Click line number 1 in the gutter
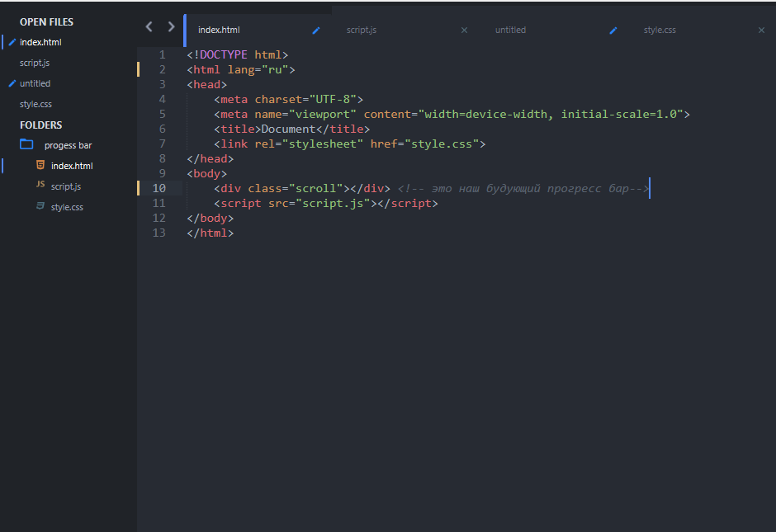 click(x=163, y=55)
